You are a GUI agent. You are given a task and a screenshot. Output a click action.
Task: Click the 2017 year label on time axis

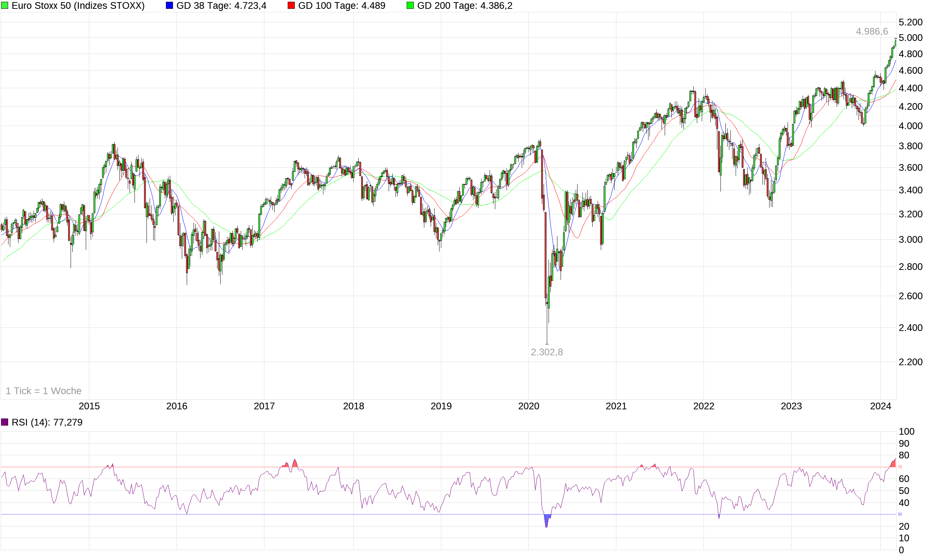pyautogui.click(x=264, y=406)
